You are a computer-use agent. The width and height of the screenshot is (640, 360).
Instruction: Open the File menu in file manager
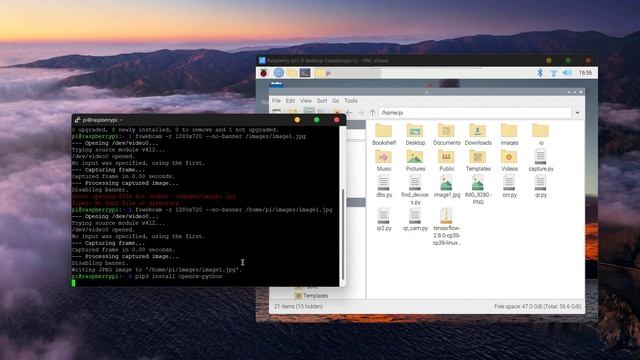276,100
